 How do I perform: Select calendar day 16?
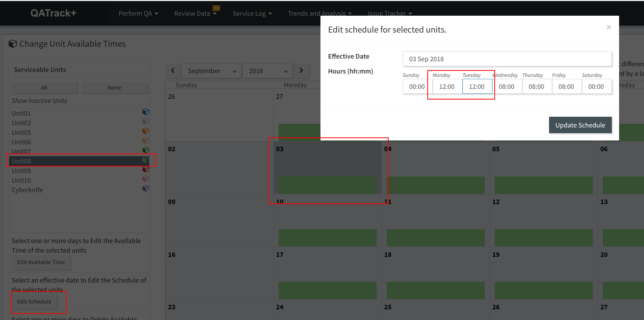pos(219,273)
